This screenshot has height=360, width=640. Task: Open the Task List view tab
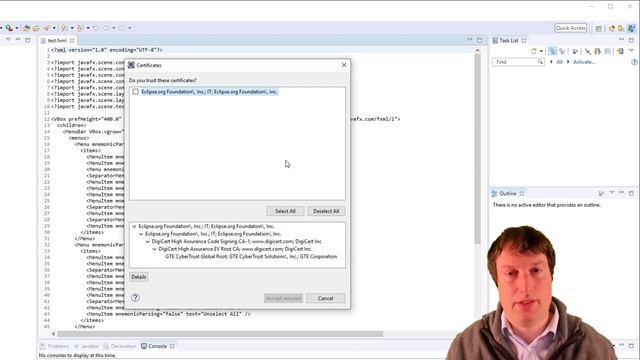[x=509, y=40]
